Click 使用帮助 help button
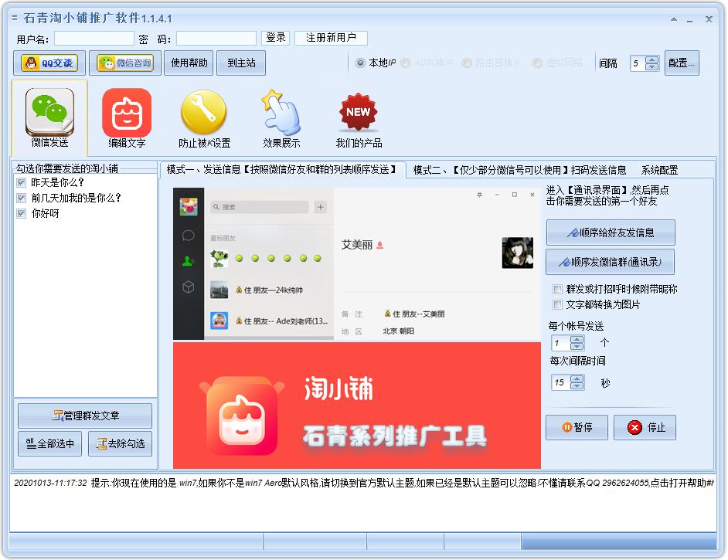 pyautogui.click(x=189, y=63)
